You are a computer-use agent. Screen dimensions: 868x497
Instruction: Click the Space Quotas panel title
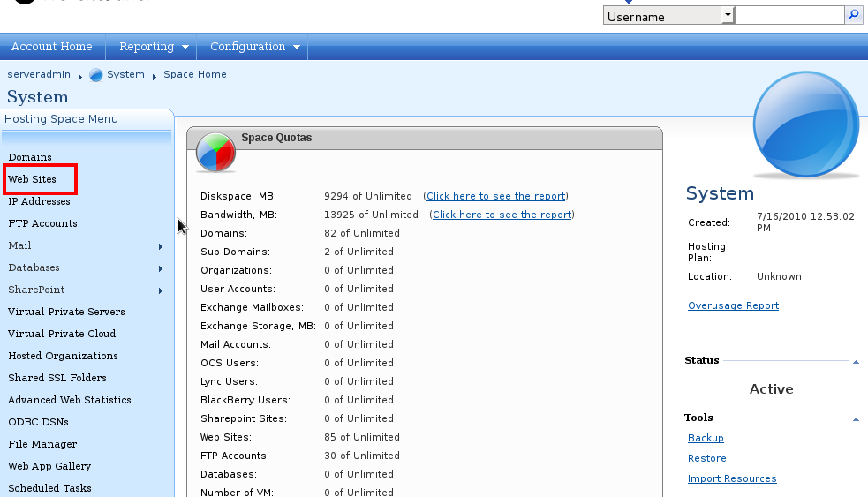276,138
